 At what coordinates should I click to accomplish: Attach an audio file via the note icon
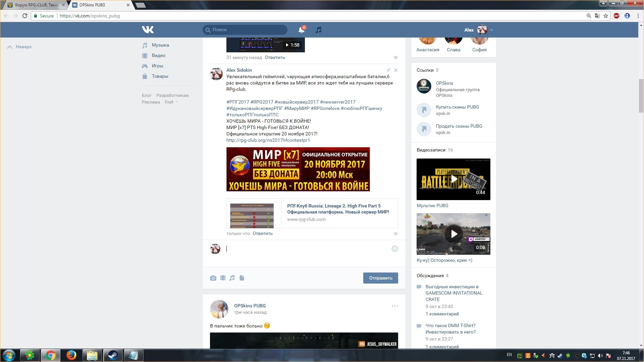click(232, 278)
